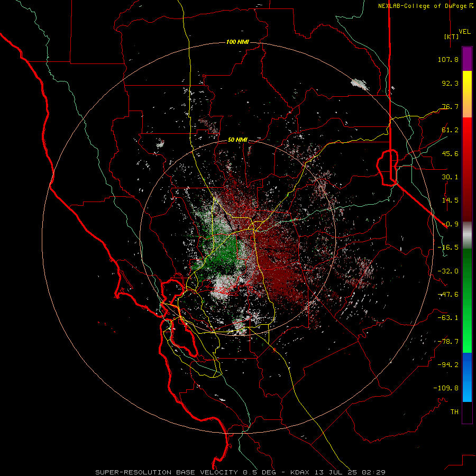Image resolution: width=476 pixels, height=476 pixels.
Task: Click the 107.8 velocity scale value
Action: click(x=448, y=59)
